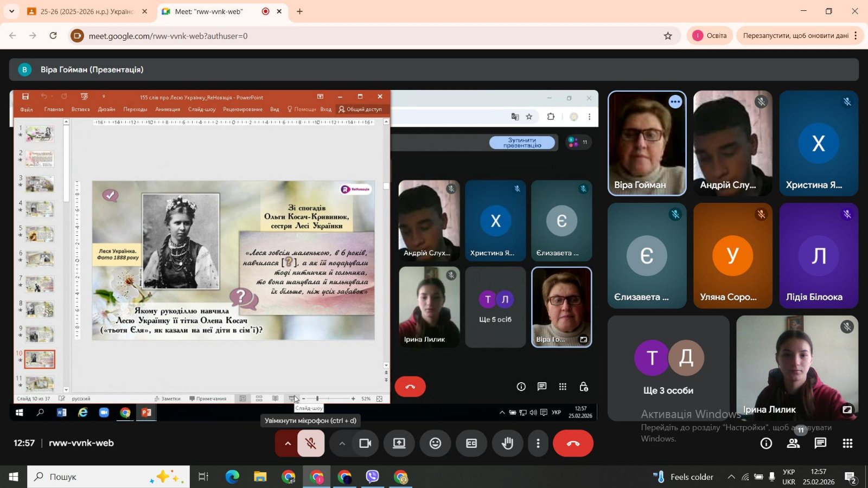Viewport: 868px width, 488px height.
Task: Click the share screen (present now) icon
Action: coord(399,444)
